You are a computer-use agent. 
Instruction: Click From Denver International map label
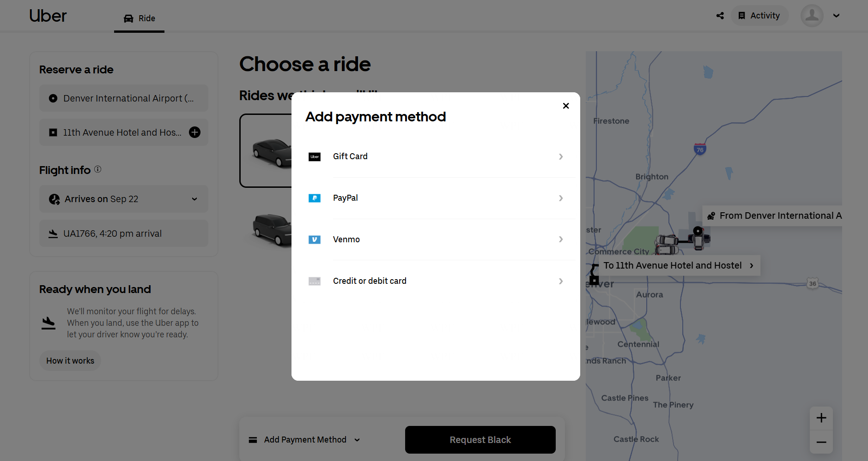point(772,216)
